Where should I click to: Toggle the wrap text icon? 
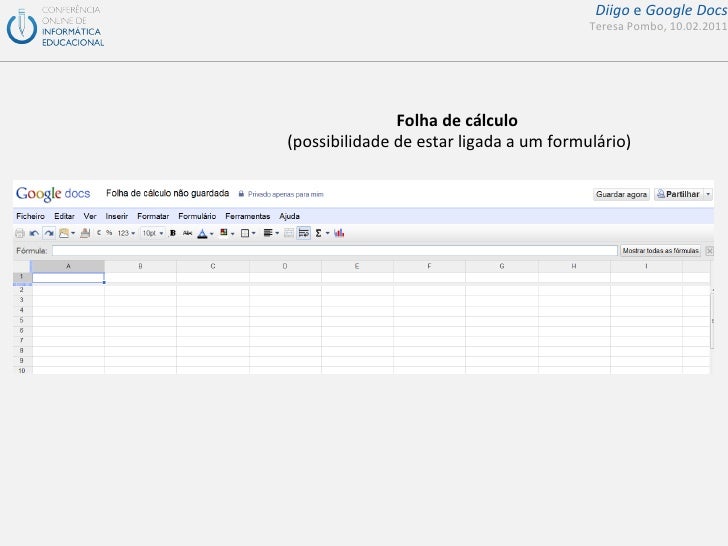304,233
